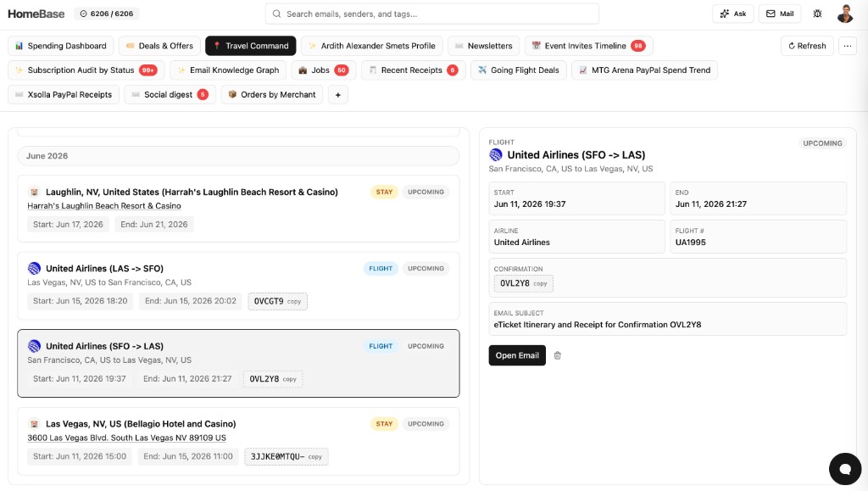Click the AIRLINE United Airlines field
Viewport: 868px width, 491px height.
pyautogui.click(x=576, y=237)
